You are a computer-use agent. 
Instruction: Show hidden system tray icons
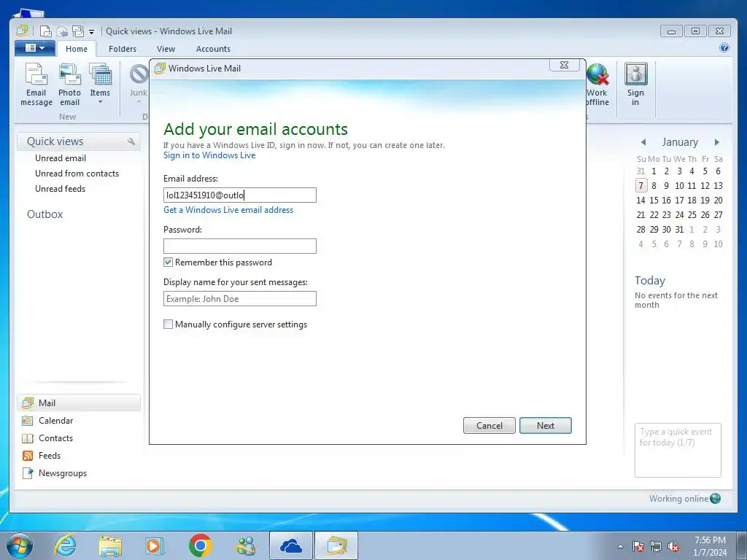[x=620, y=546]
